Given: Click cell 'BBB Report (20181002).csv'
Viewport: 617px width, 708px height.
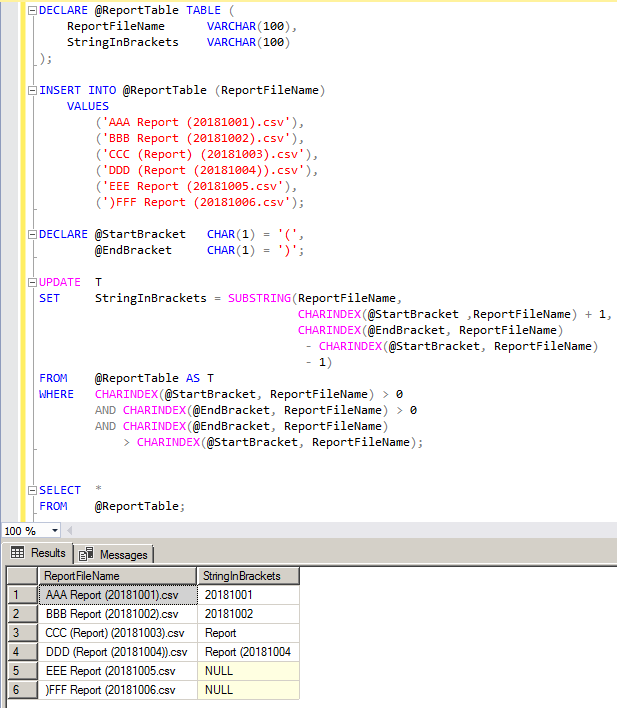Looking at the screenshot, I should (118, 614).
